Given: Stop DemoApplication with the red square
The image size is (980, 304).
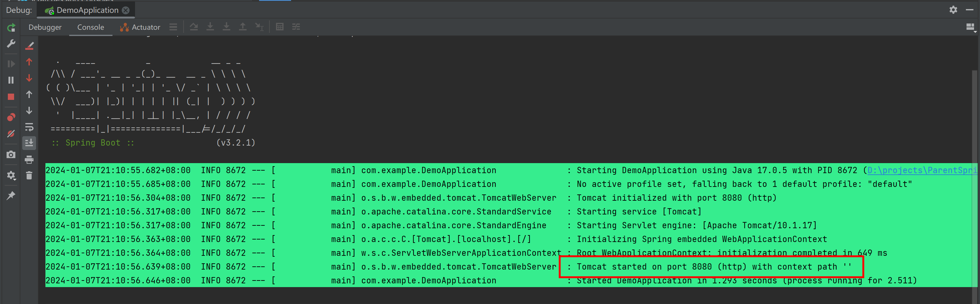Looking at the screenshot, I should pos(11,97).
